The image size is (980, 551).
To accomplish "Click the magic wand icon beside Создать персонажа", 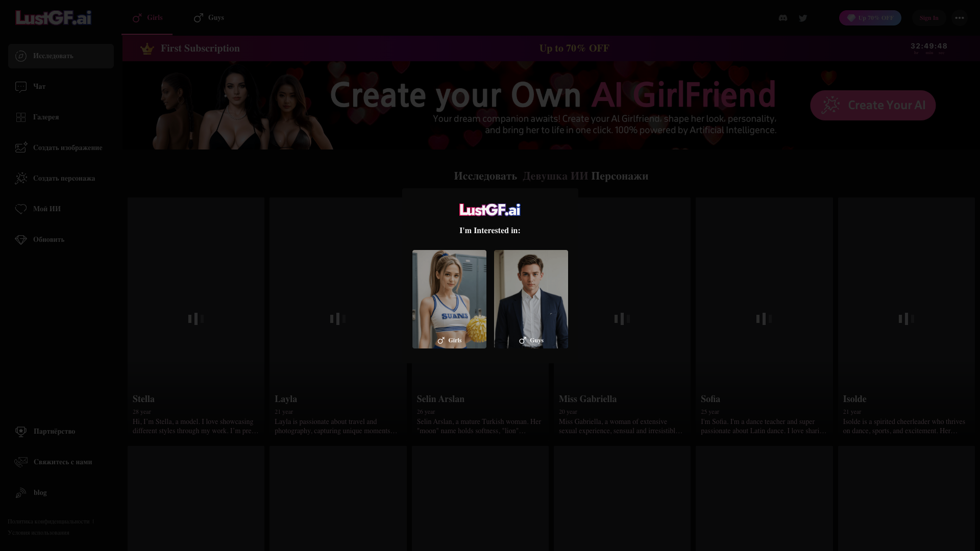I will 21,178.
